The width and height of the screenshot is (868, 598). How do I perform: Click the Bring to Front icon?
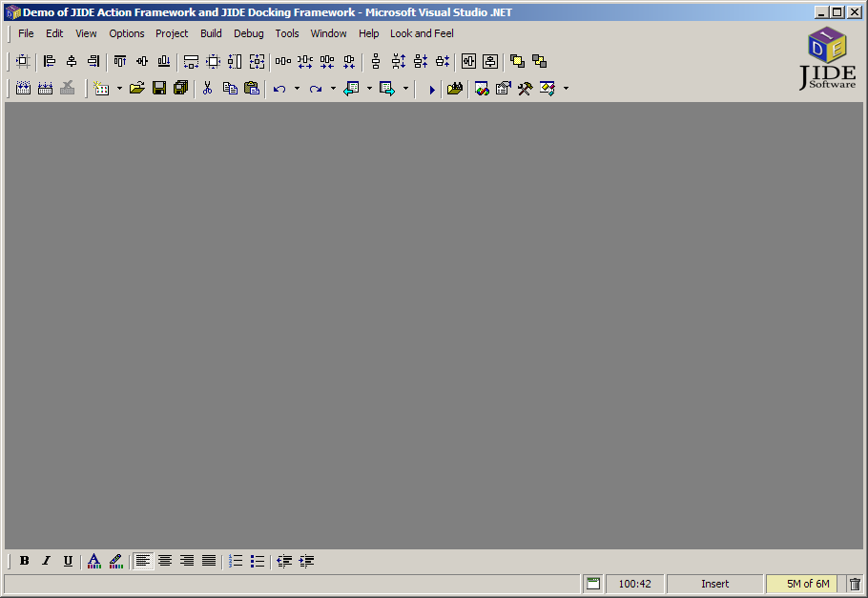point(517,61)
